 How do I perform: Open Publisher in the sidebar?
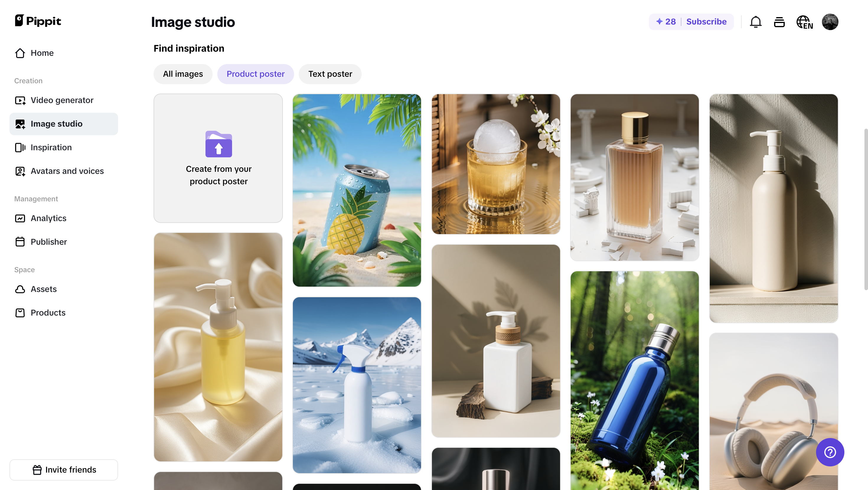click(x=49, y=242)
